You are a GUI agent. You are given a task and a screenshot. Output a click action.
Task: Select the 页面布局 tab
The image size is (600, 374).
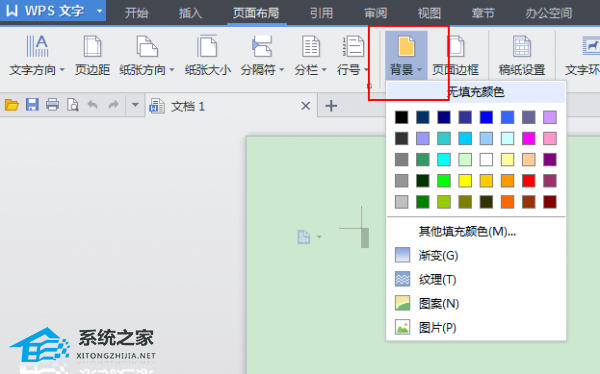[256, 13]
